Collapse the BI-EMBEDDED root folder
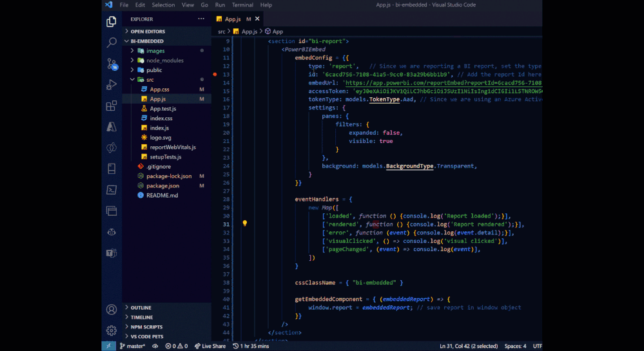 click(167, 41)
